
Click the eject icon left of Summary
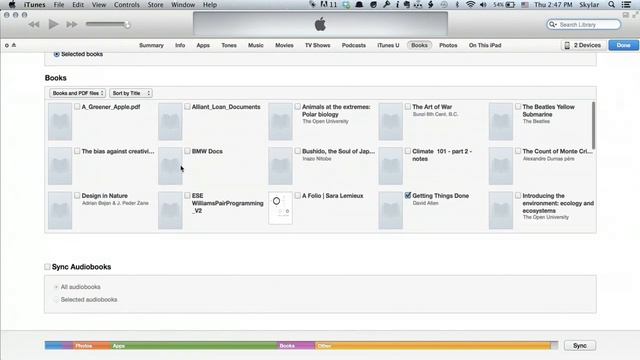tap(14, 45)
